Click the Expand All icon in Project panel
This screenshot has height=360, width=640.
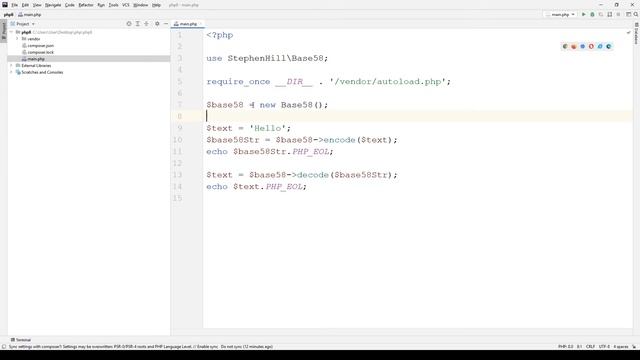pyautogui.click(x=138, y=24)
